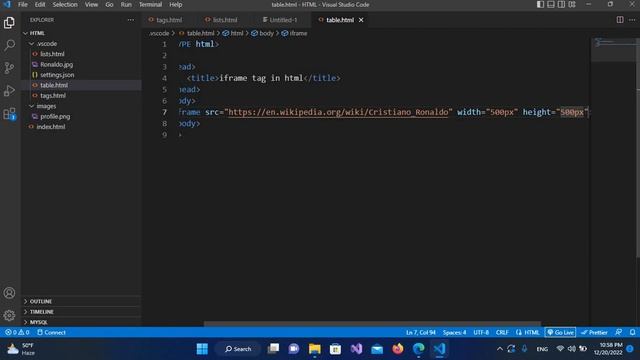The height and width of the screenshot is (360, 640).
Task: Open Ronaldo.jpg in explorer
Action: [56, 64]
